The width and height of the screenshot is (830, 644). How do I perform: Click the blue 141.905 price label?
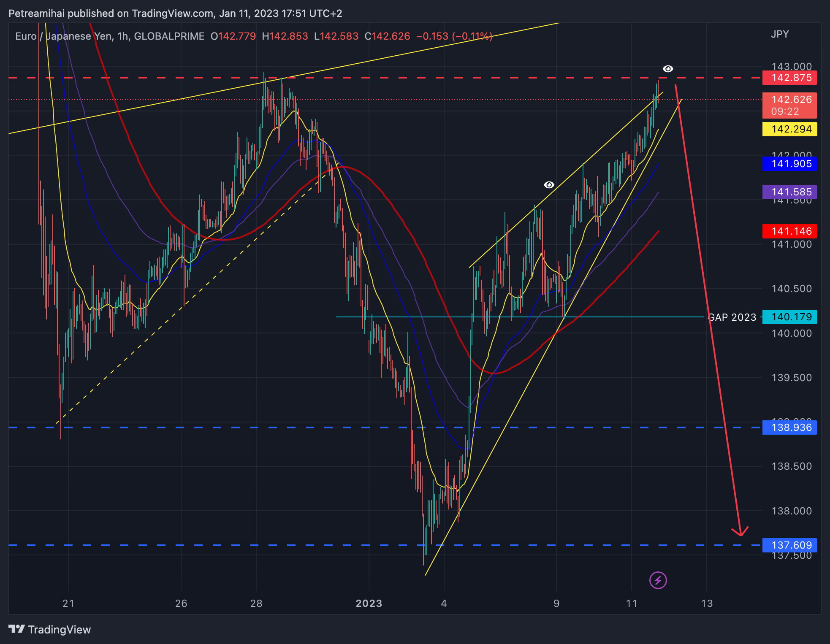[789, 164]
